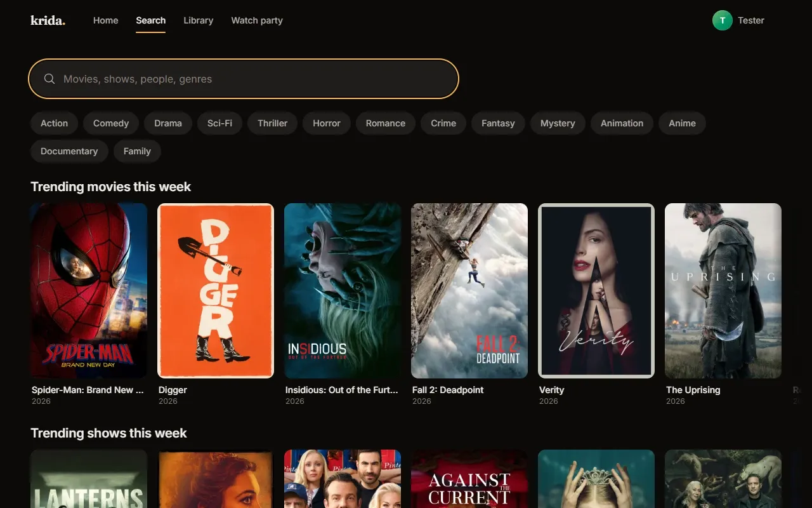Image resolution: width=812 pixels, height=508 pixels.
Task: Filter by Mystery genre
Action: point(558,123)
